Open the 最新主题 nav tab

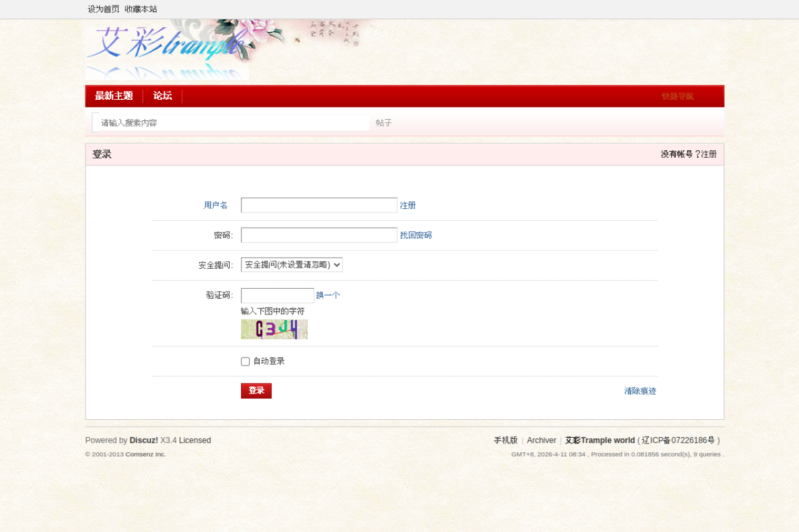(x=114, y=96)
